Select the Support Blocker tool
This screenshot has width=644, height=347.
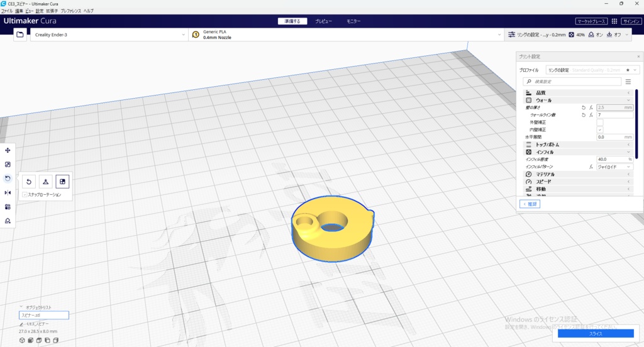(x=8, y=221)
